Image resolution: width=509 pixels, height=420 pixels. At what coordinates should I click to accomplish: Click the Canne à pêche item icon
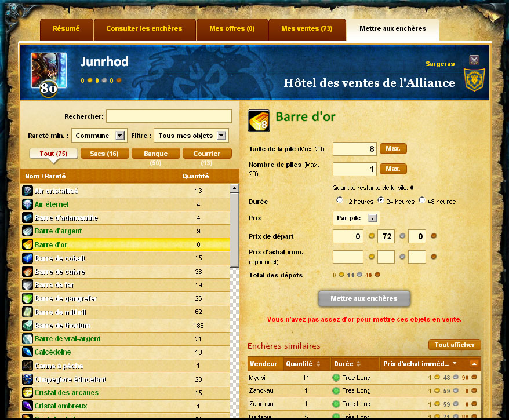point(27,366)
